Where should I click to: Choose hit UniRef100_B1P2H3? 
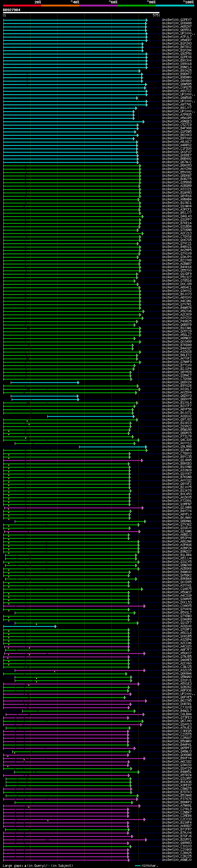[x=176, y=43]
